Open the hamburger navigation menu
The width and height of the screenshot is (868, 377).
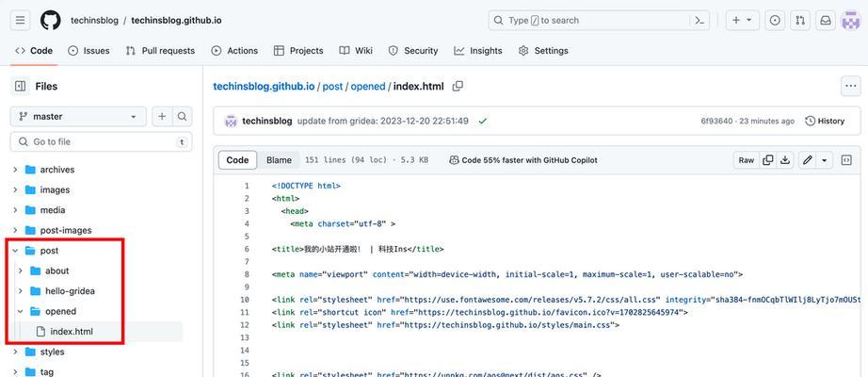tap(21, 21)
